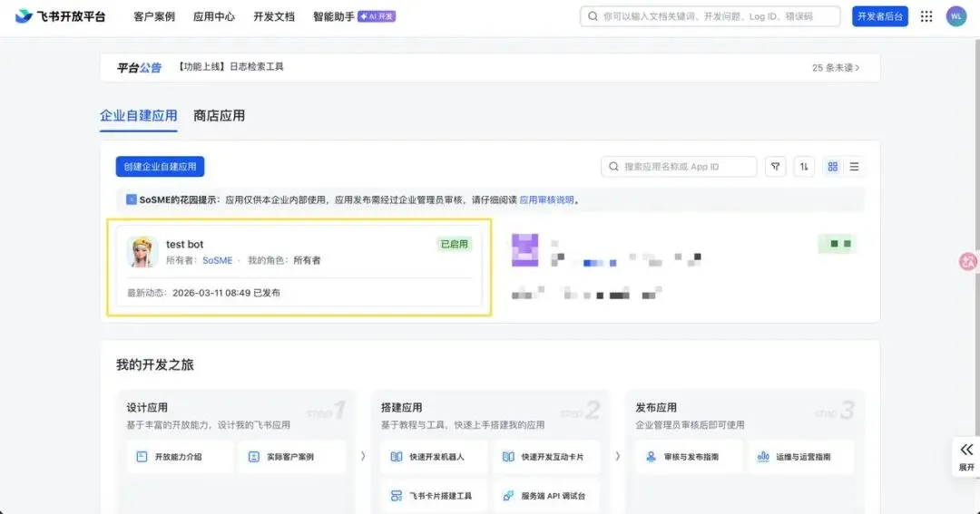
Task: Open the 审核与发布指南 card
Action: pos(689,457)
